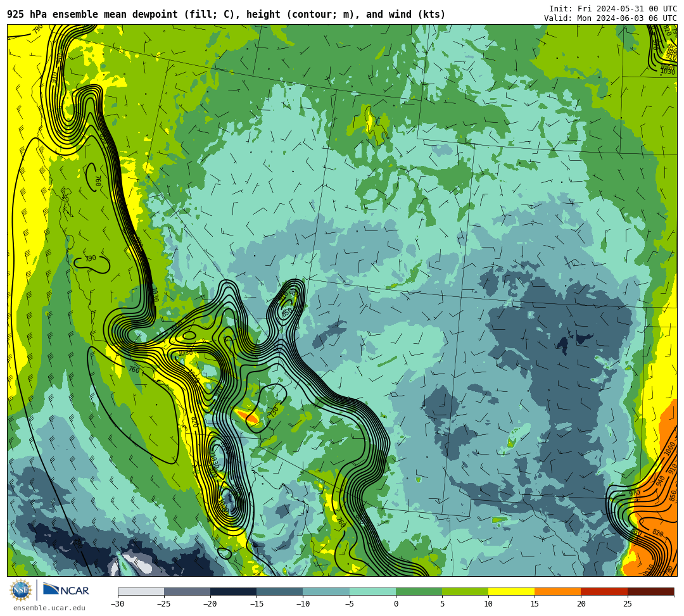684x616 pixels.
Task: Click the map title text
Action: tap(226, 15)
